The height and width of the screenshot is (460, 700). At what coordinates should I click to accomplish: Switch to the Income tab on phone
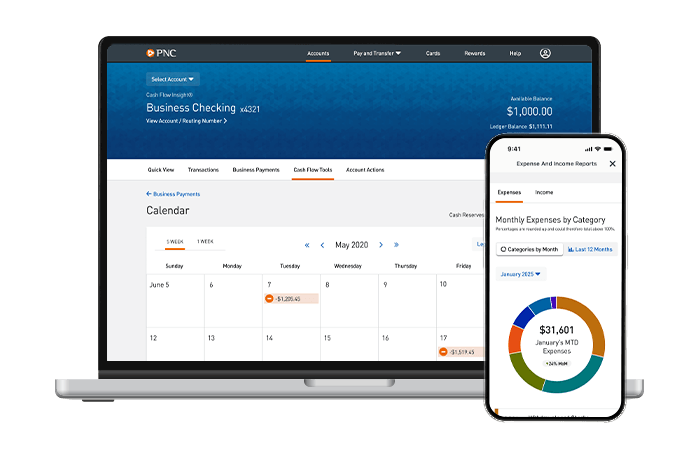click(544, 192)
